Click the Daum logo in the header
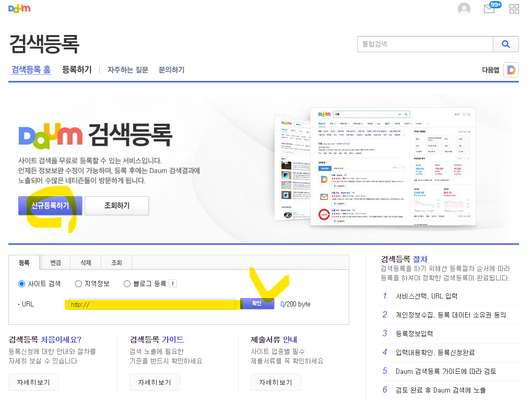 tap(19, 8)
